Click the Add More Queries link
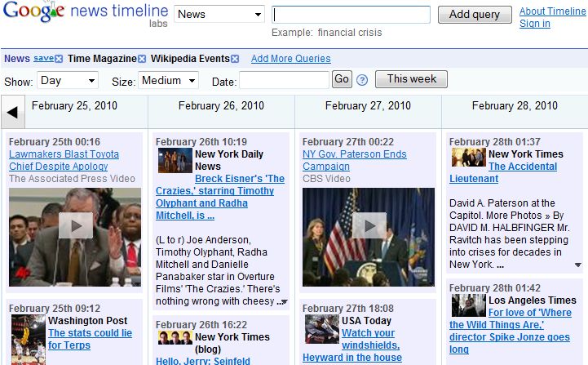This screenshot has height=365, width=588. (x=290, y=59)
